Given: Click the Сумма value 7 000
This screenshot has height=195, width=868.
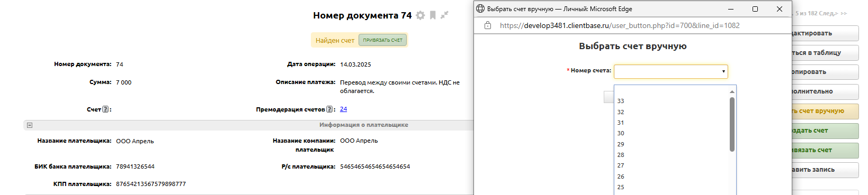Looking at the screenshot, I should [x=123, y=82].
